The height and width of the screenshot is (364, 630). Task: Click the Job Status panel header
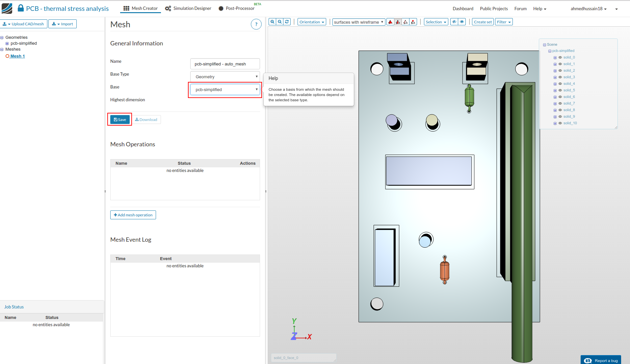(52, 307)
